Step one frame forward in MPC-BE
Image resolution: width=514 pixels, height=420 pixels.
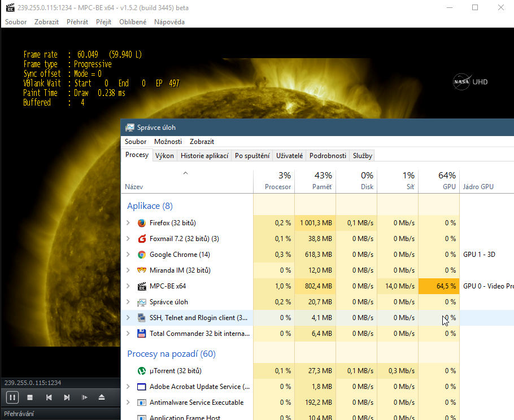[x=85, y=397]
